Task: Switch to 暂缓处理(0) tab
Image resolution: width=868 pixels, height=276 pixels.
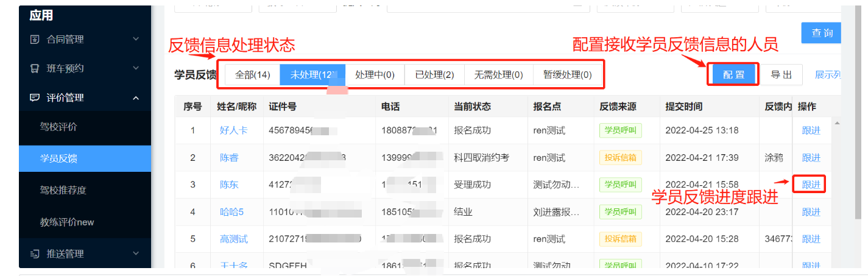Action: pyautogui.click(x=568, y=75)
